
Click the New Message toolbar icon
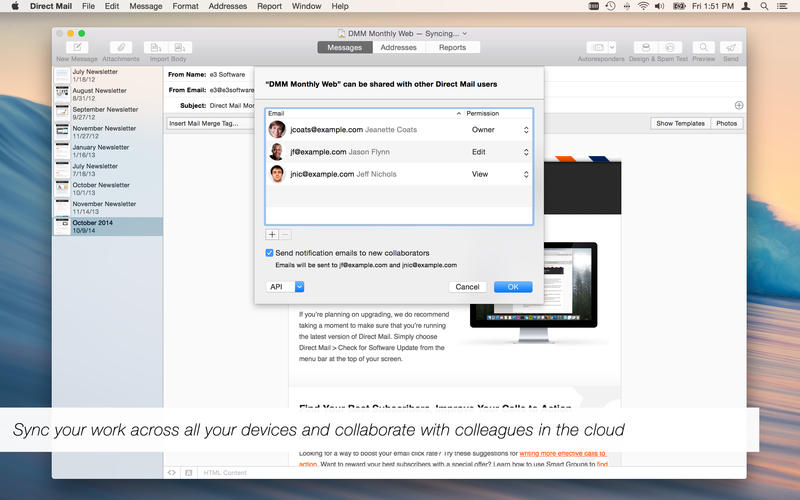[x=77, y=47]
